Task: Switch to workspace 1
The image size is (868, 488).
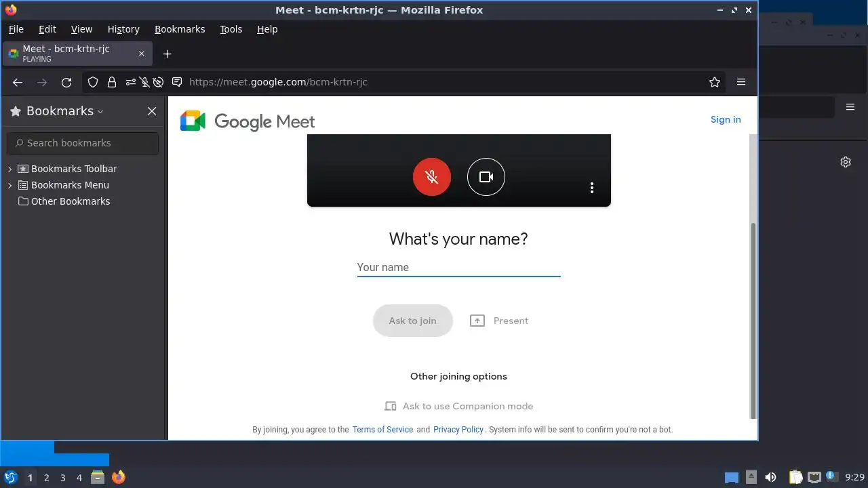Action: tap(30, 478)
